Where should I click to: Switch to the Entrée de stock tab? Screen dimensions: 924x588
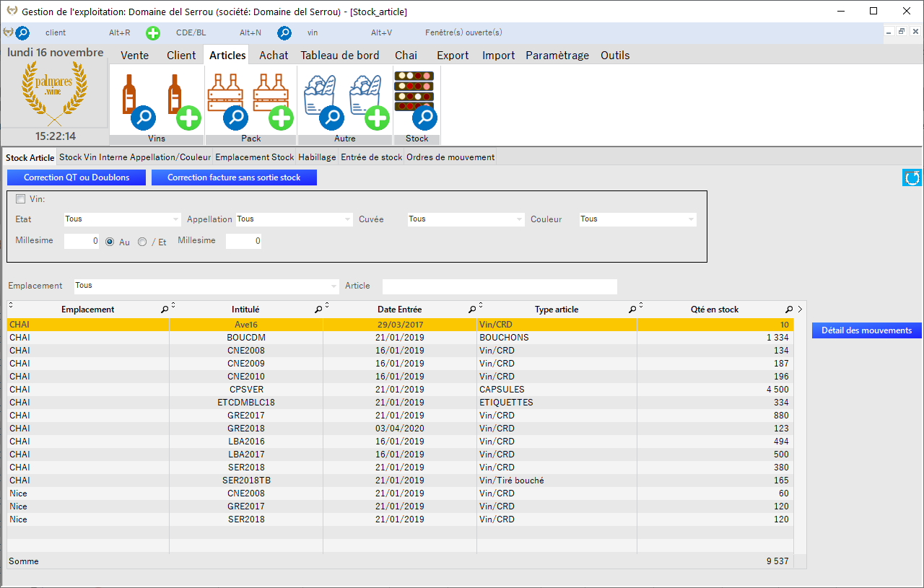click(371, 157)
